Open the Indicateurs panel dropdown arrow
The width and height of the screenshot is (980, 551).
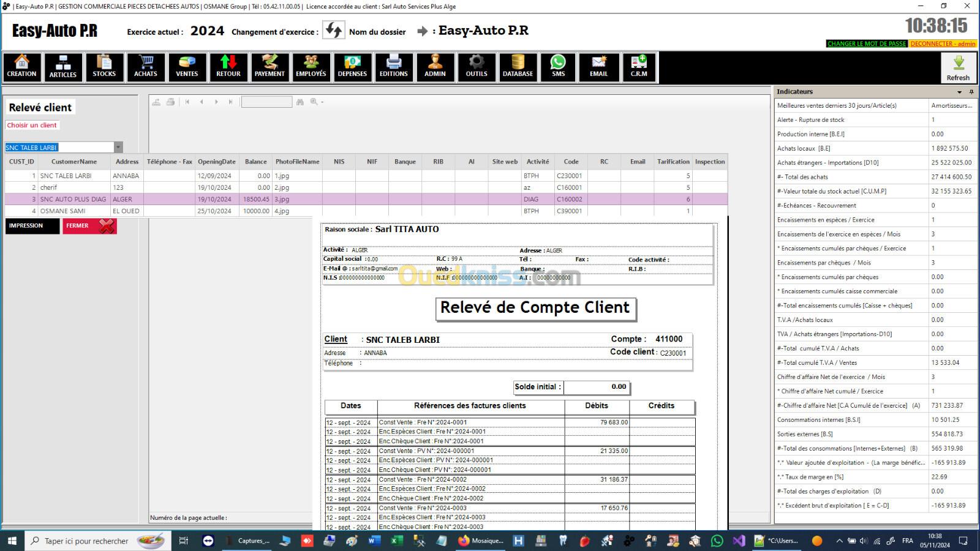(x=959, y=92)
